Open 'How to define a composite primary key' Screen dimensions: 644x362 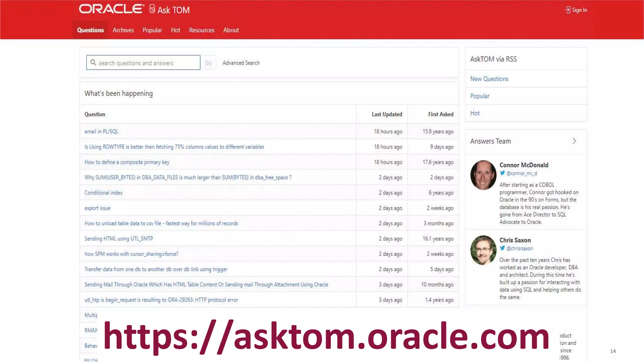(127, 162)
